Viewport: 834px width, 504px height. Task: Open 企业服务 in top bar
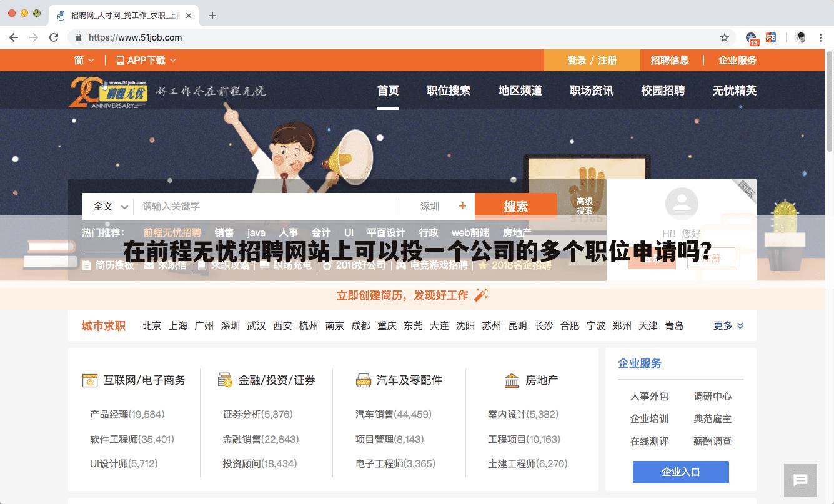[x=737, y=60]
